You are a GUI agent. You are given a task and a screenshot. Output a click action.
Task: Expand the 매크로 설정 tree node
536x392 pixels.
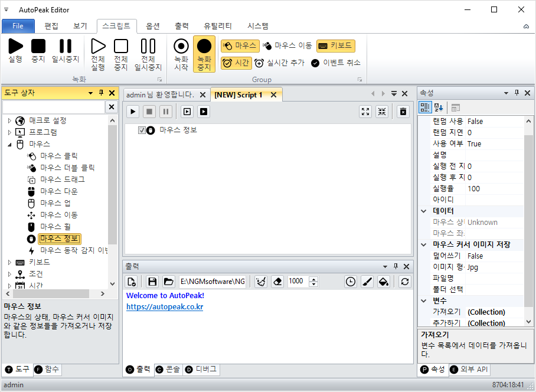point(9,120)
